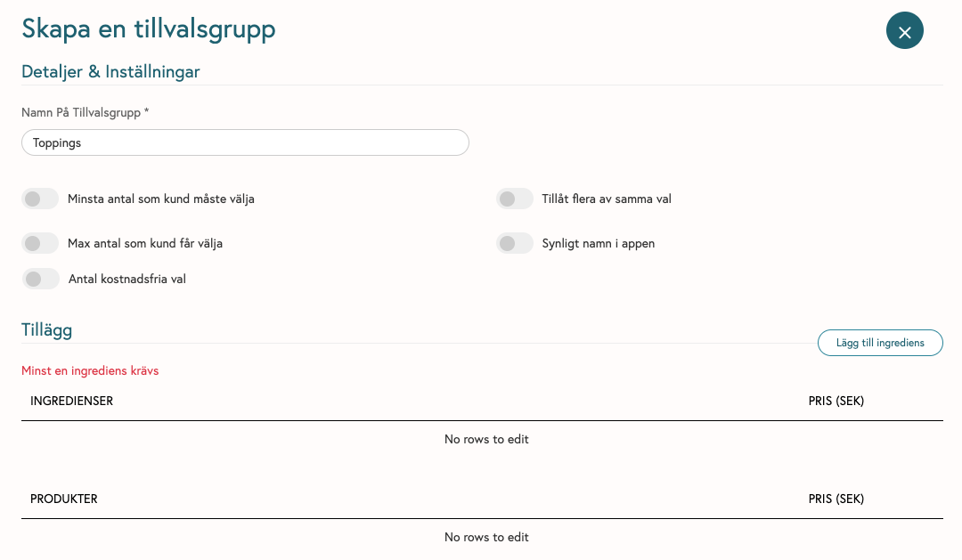Enable the Tillåt flera av samma val switch

[x=515, y=199]
